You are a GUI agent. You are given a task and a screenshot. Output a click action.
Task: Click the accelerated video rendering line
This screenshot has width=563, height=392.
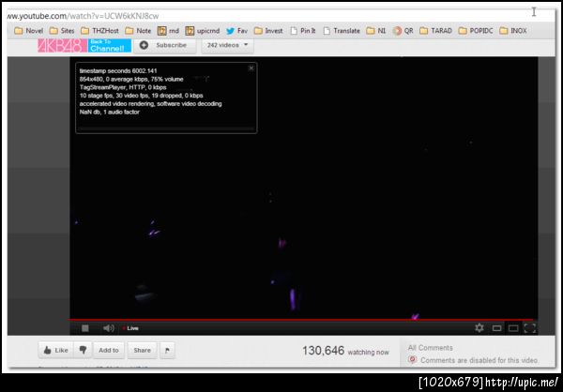pos(150,104)
